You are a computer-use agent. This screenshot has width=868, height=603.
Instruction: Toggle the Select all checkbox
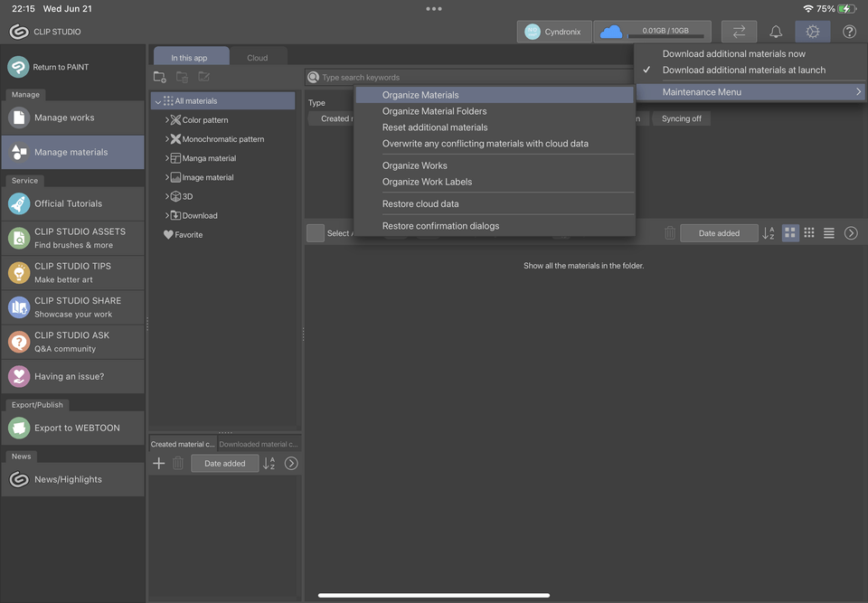point(316,233)
